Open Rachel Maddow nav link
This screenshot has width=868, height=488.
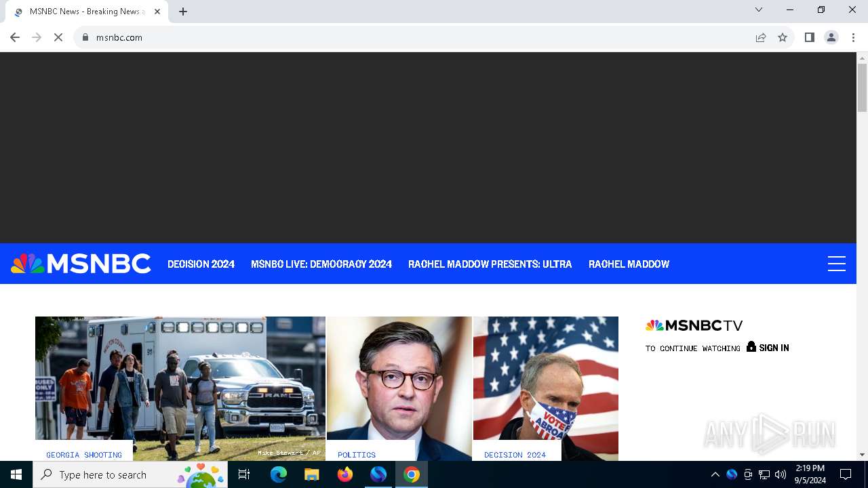[x=629, y=264]
